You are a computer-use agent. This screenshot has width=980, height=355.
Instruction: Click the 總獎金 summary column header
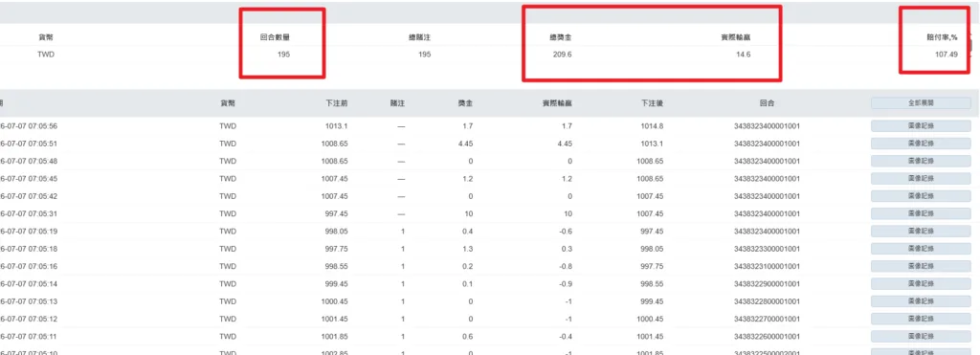coord(561,37)
